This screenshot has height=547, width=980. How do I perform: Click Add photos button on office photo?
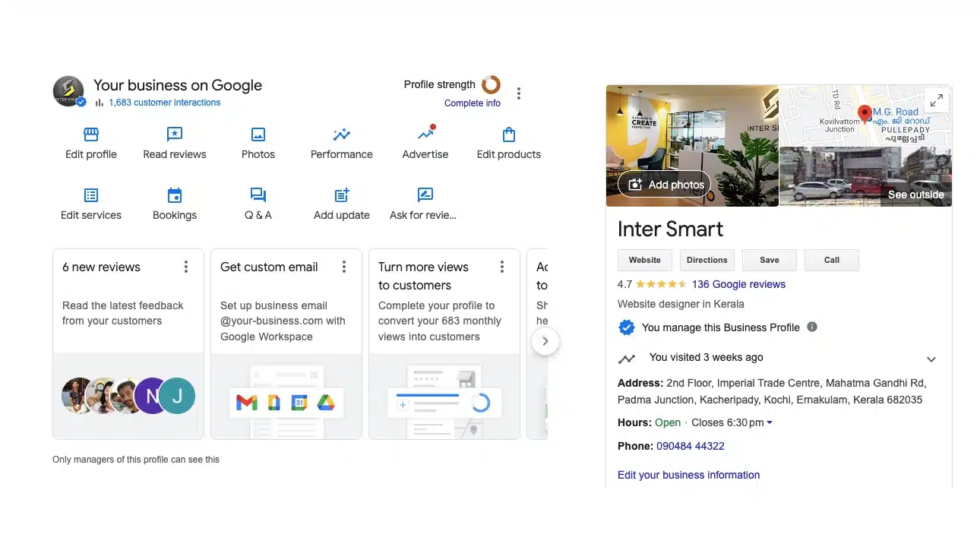pos(665,185)
